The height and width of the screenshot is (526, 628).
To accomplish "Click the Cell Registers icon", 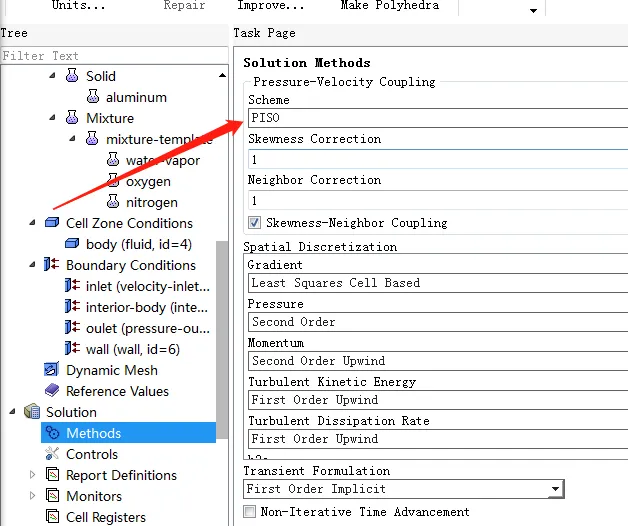I will (52, 516).
